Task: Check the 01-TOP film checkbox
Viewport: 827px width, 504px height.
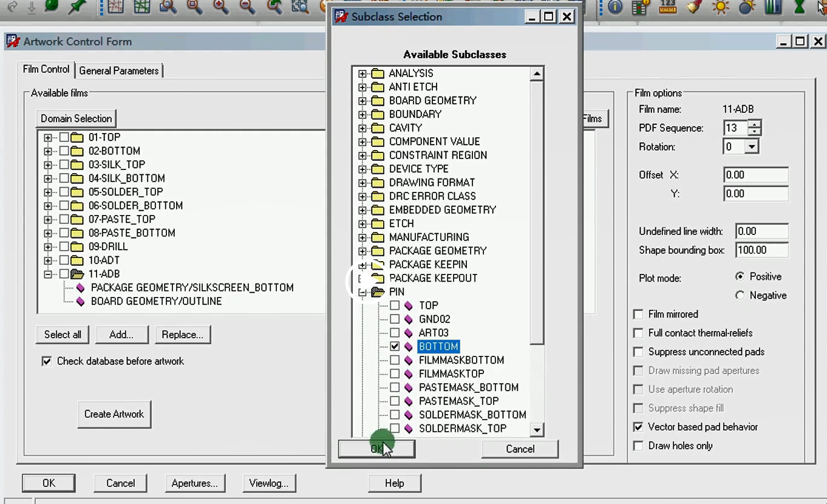Action: click(x=64, y=137)
